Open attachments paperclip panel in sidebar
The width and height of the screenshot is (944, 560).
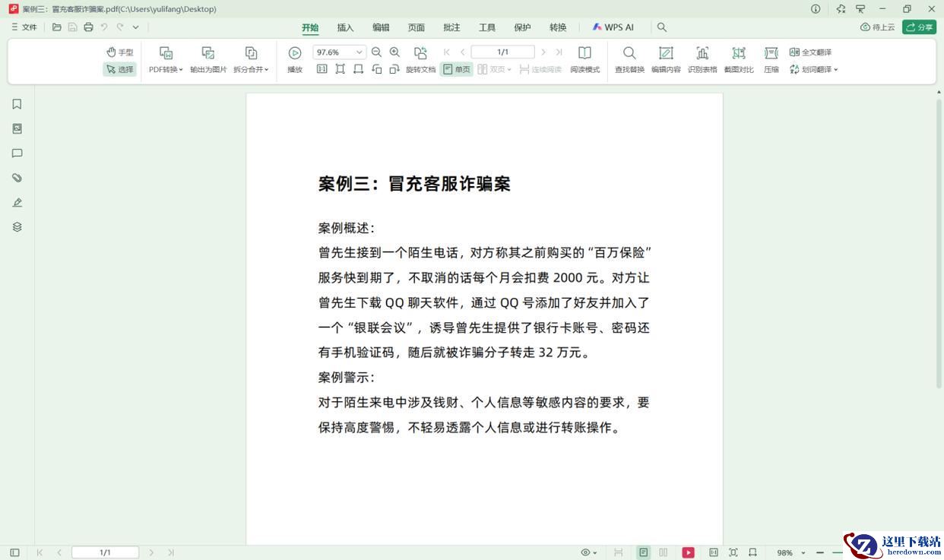17,178
